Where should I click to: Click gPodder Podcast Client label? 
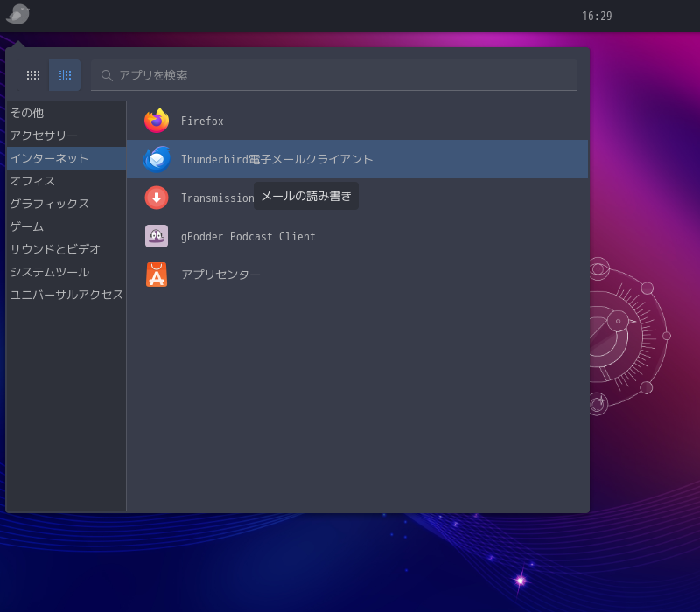click(248, 236)
